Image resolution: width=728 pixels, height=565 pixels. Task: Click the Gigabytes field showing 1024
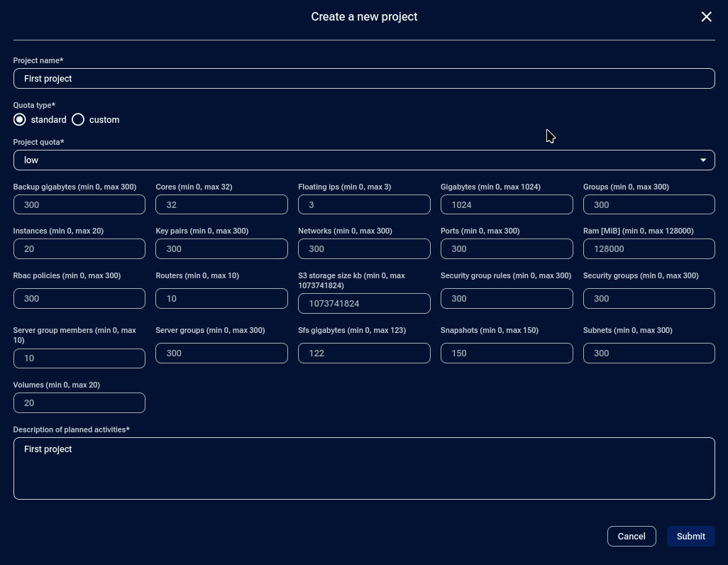(507, 205)
